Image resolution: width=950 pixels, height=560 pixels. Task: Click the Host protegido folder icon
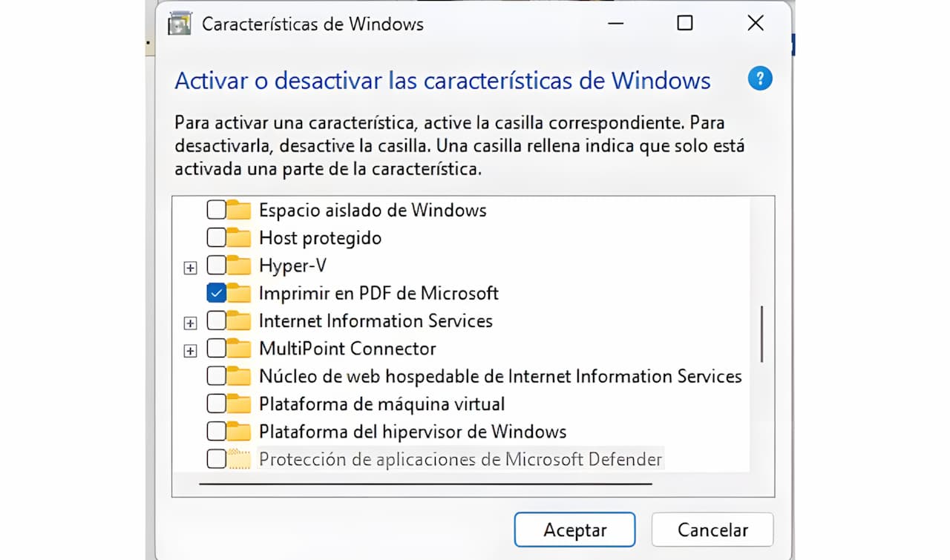coord(239,238)
